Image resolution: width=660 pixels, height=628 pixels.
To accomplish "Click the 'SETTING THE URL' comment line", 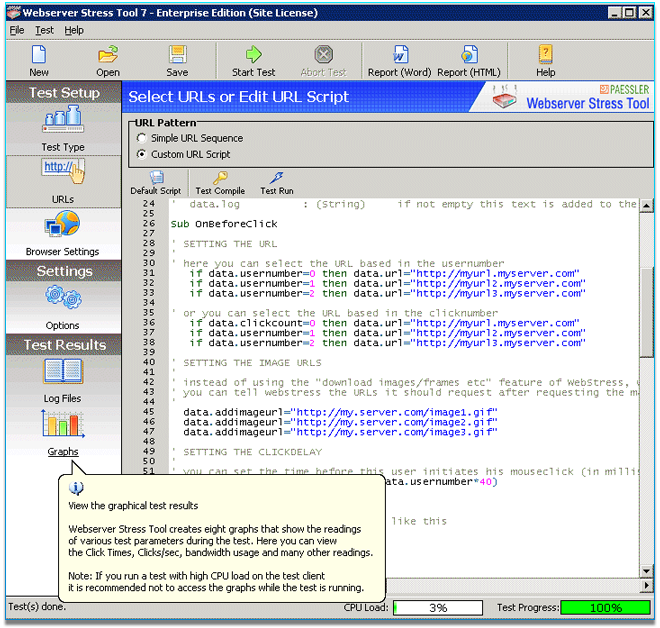I will click(x=230, y=244).
